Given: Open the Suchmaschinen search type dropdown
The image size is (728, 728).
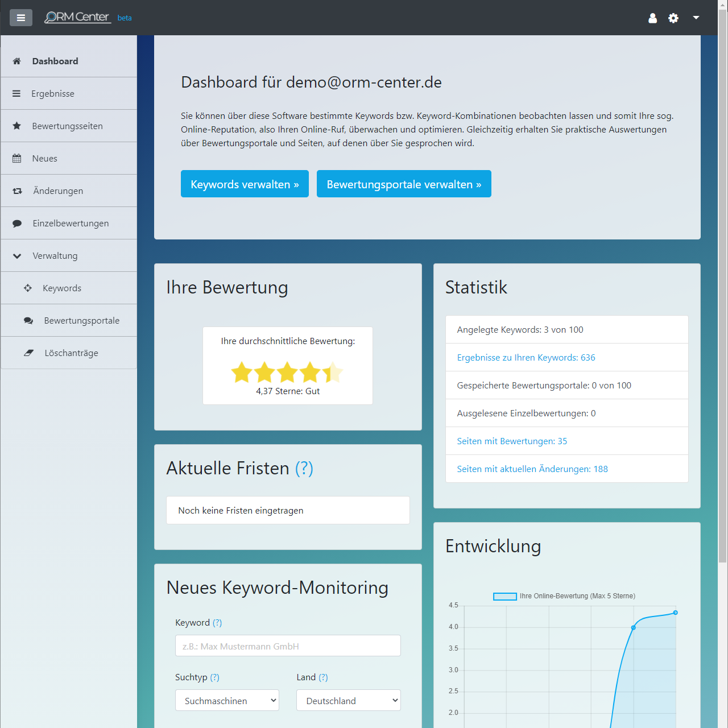Looking at the screenshot, I should 227,701.
